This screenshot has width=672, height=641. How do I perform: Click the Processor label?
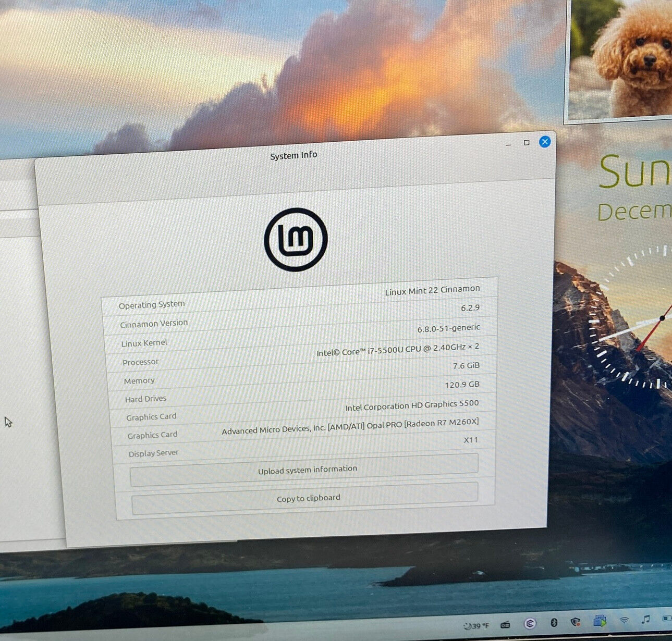point(141,362)
